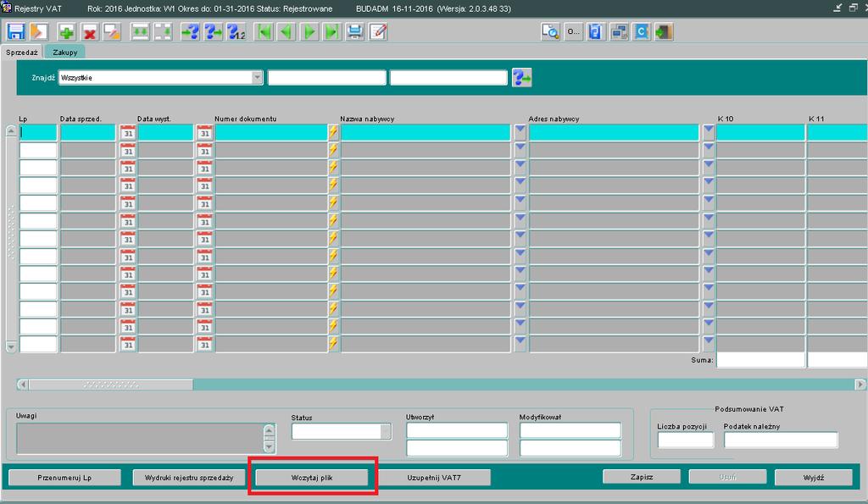Click the Podatek należny field
Viewport: 868px width, 504px height.
(x=781, y=440)
